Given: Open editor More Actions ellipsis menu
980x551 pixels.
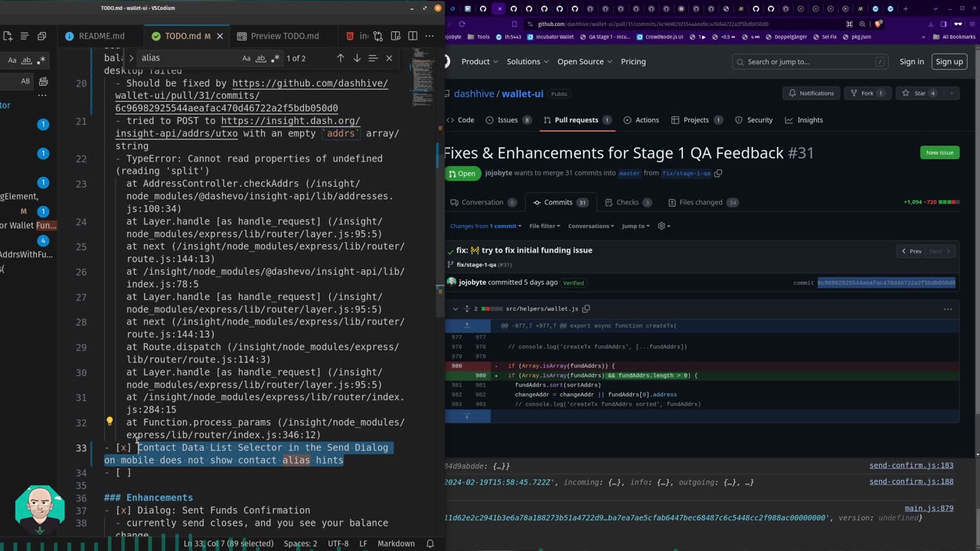Looking at the screenshot, I should (430, 36).
